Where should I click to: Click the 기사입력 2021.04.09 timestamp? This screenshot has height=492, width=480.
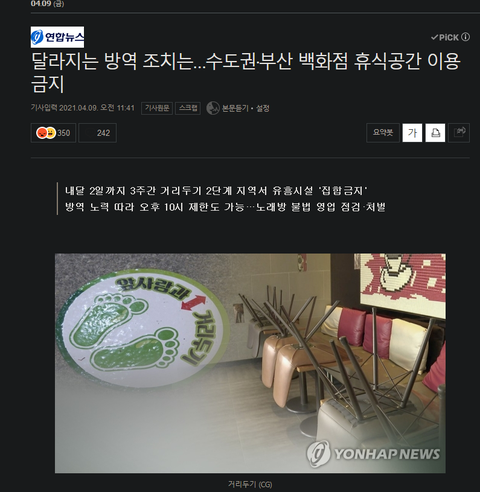pyautogui.click(x=83, y=108)
